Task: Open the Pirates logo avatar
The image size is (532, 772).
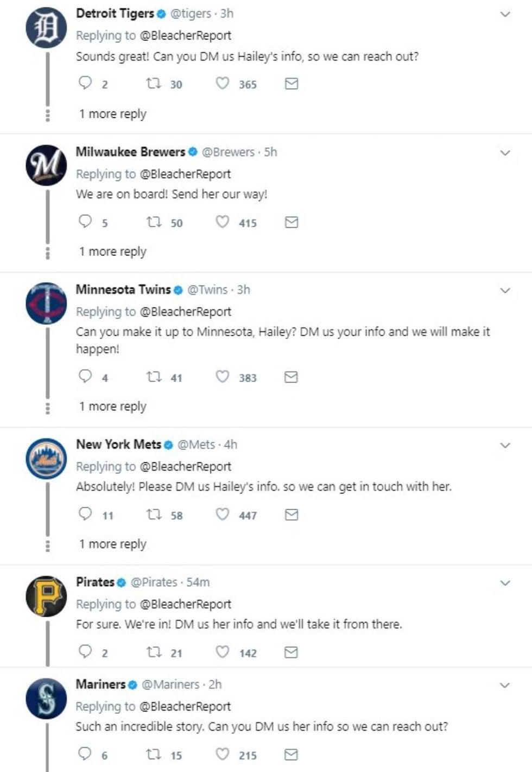Action: 46,596
